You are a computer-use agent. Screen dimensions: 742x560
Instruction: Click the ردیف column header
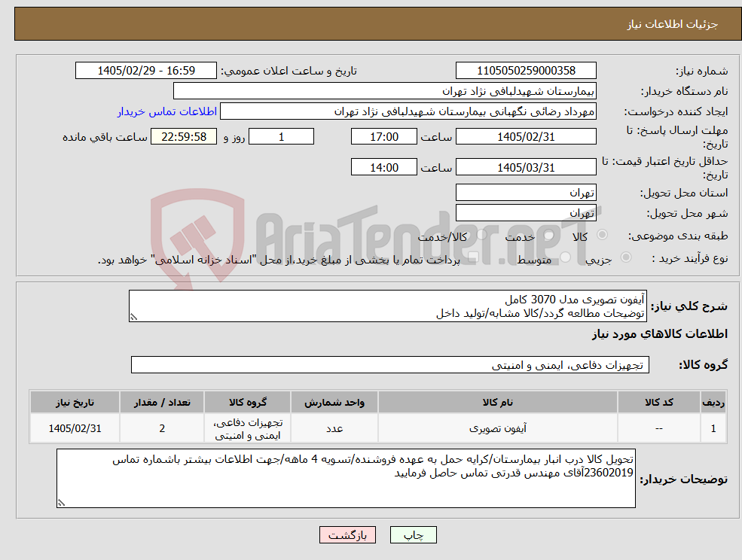pyautogui.click(x=713, y=403)
